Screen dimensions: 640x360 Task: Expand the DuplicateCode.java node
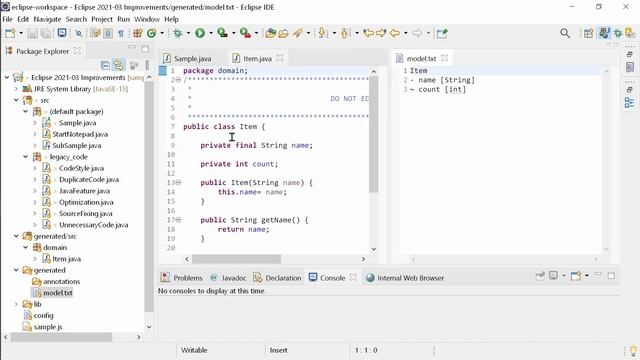click(x=35, y=180)
